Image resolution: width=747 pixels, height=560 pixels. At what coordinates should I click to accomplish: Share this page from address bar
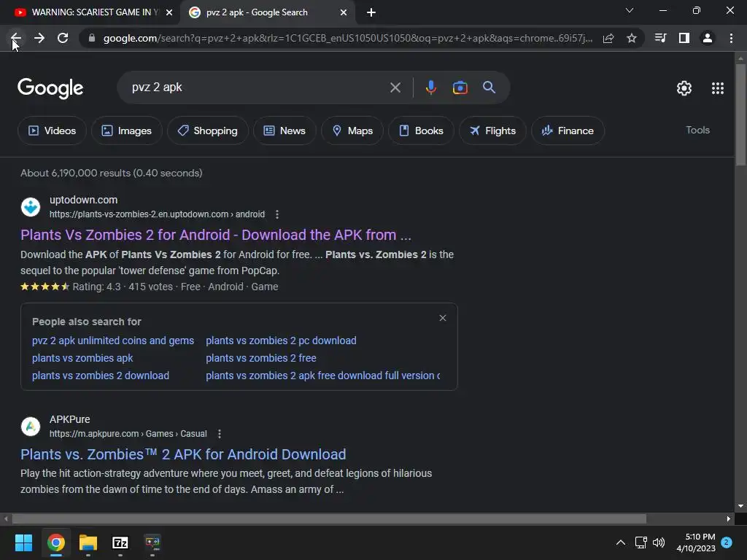pos(608,38)
